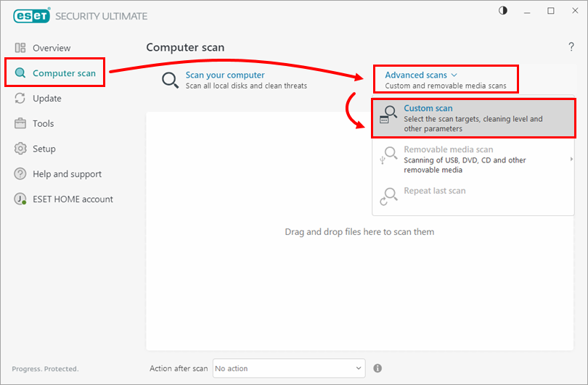The height and width of the screenshot is (385, 588).
Task: Click the info icon beside Action after scan
Action: pos(377,368)
